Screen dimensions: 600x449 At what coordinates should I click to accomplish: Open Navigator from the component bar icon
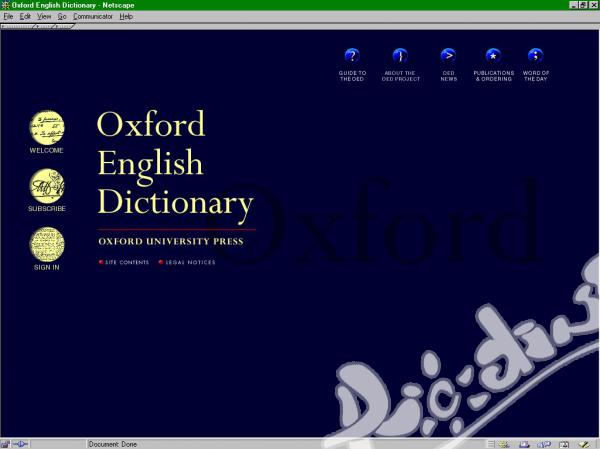504,444
